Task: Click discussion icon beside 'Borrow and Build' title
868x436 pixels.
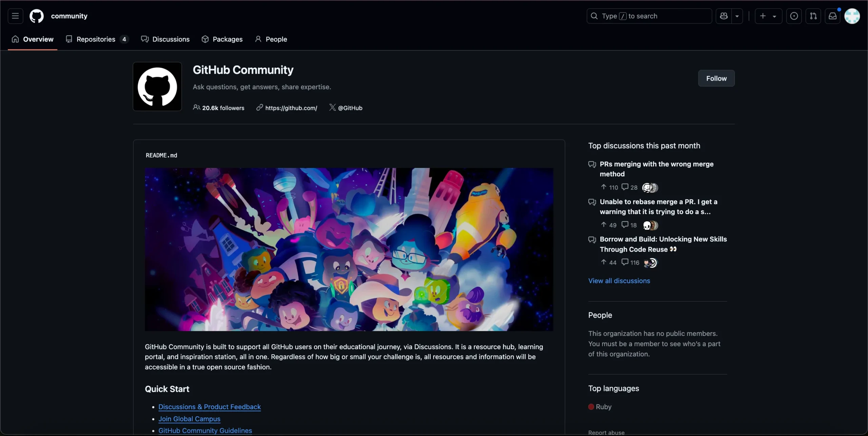Action: pos(592,240)
